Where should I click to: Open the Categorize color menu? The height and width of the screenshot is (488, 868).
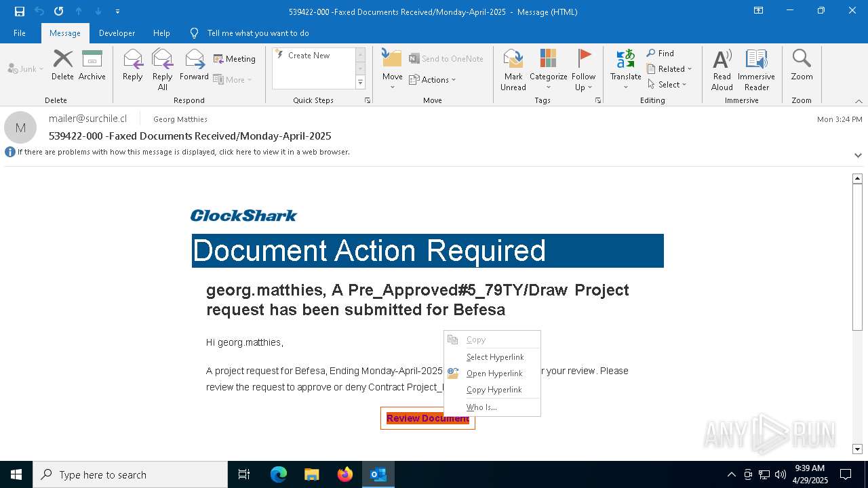coord(549,70)
